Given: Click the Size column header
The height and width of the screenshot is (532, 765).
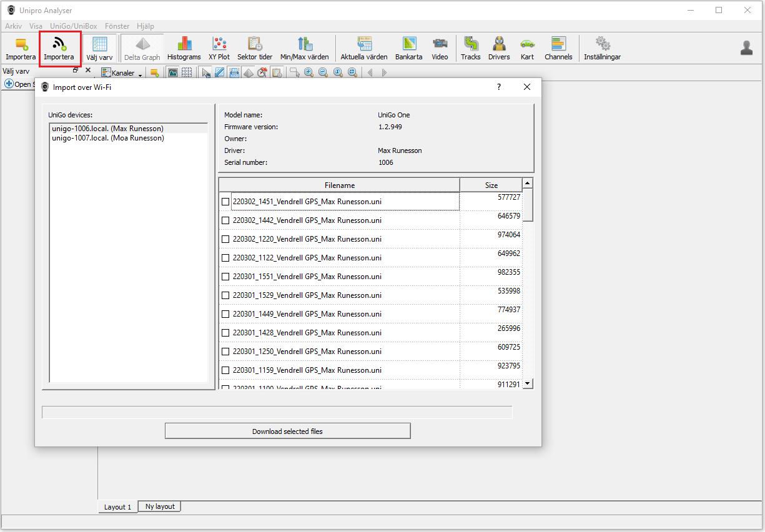Looking at the screenshot, I should [x=491, y=185].
